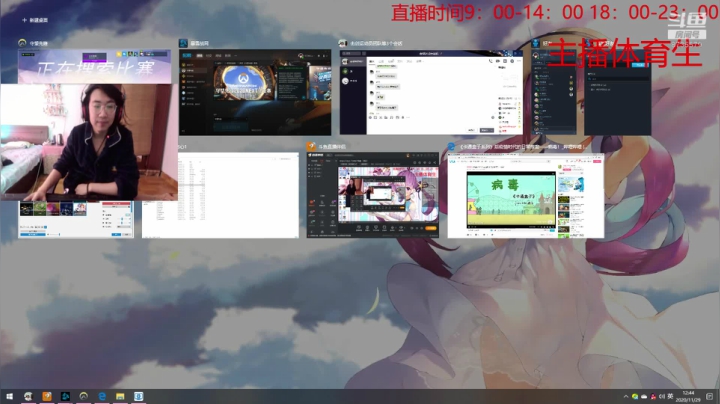Toggle the 英 input method indicator
Image resolution: width=720 pixels, height=404 pixels.
(670, 396)
